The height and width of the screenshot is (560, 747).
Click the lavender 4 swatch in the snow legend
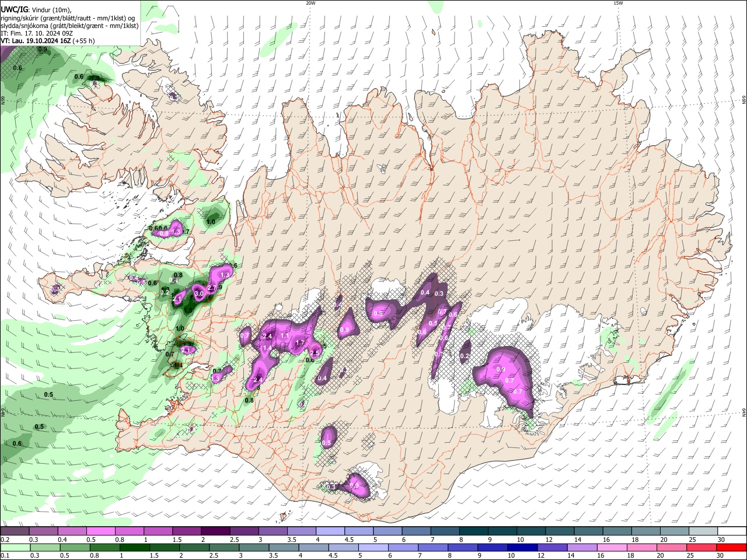(329, 531)
